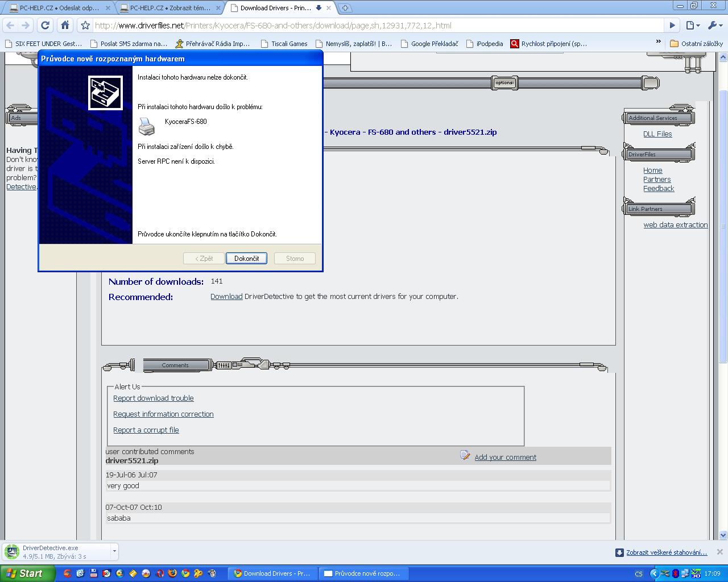Image resolution: width=728 pixels, height=582 pixels.
Task: Launch Firefox from quick launch
Action: (172, 573)
